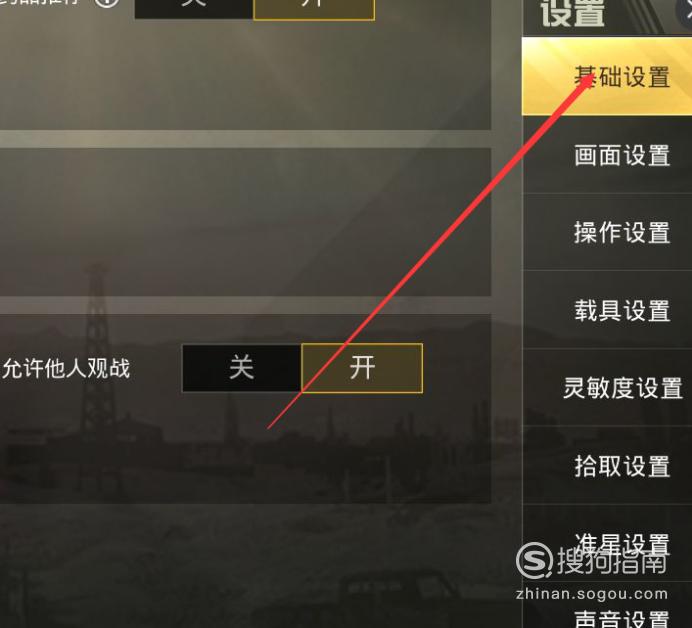Open the 载具设置 tab

[x=607, y=310]
